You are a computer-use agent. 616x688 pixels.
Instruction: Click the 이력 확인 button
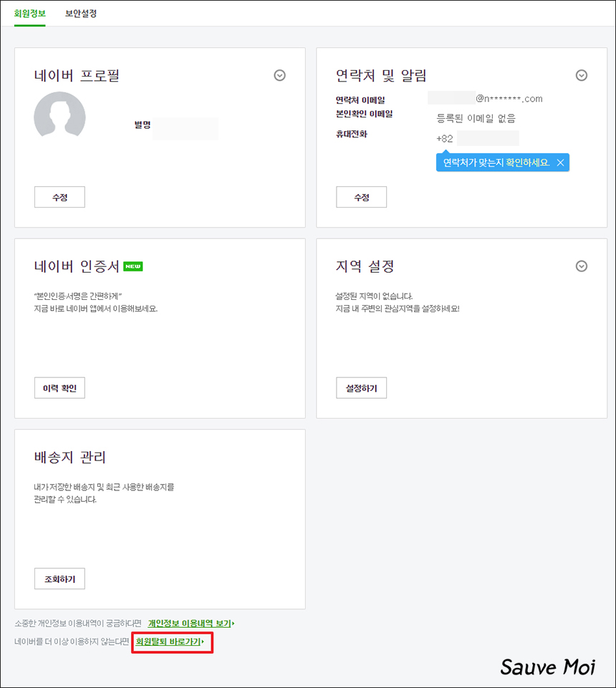point(59,388)
